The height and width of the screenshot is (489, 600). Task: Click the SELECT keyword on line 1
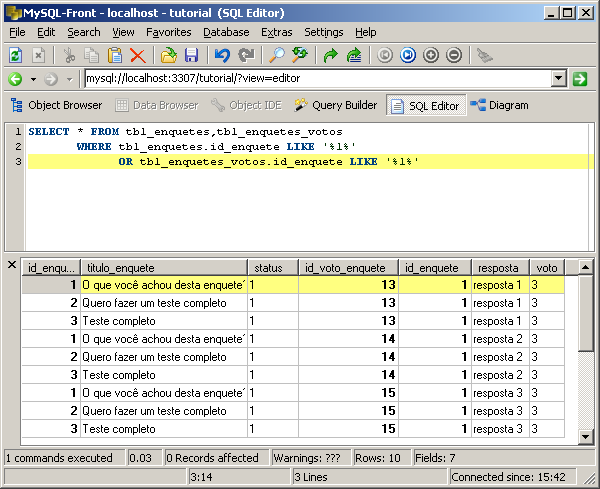click(49, 132)
